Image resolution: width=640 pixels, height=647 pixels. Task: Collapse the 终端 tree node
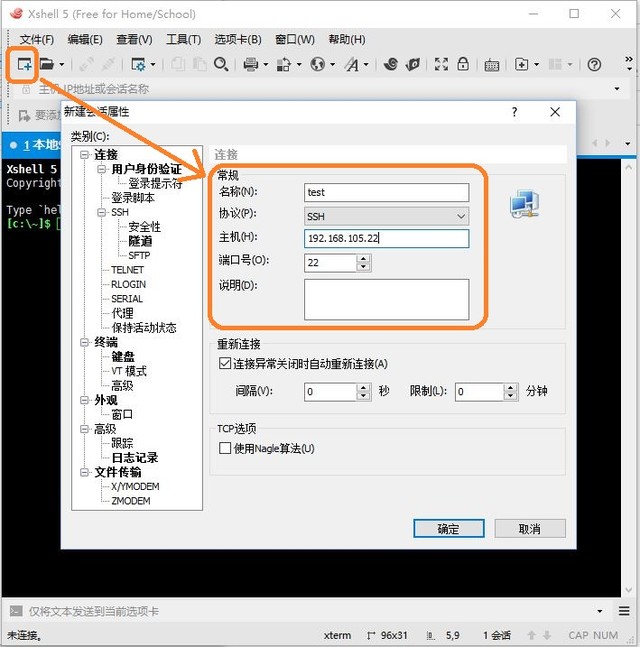tap(85, 342)
